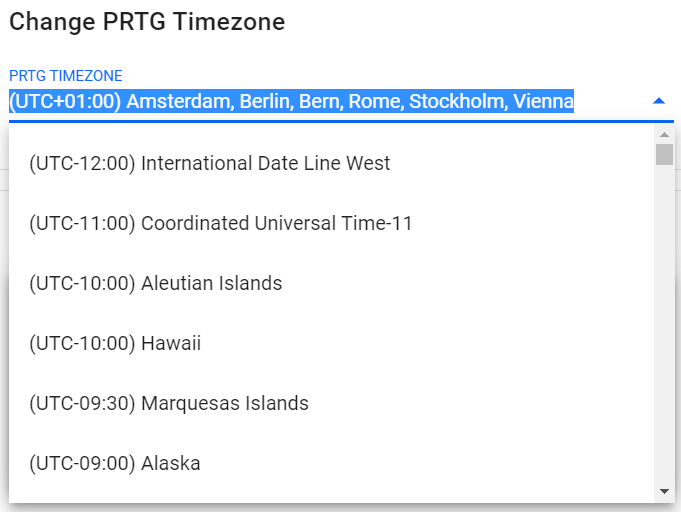
Task: Click the (UTC-10:00) offset beside Hawaii
Action: tap(82, 343)
